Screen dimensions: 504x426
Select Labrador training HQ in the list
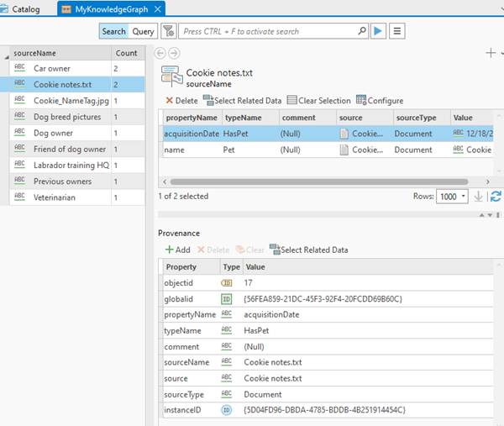click(71, 166)
